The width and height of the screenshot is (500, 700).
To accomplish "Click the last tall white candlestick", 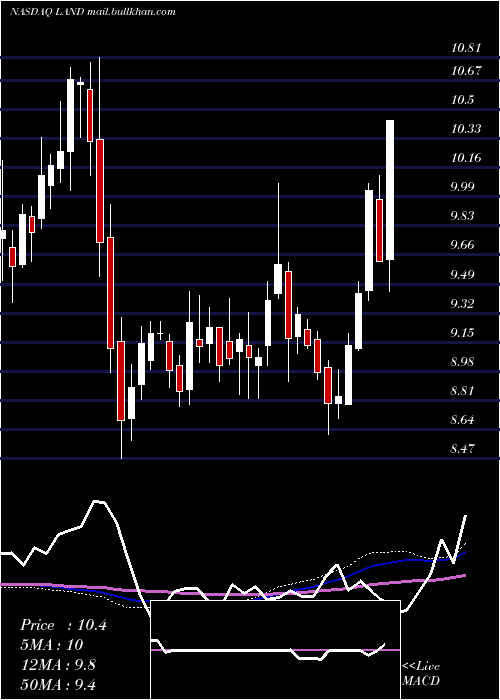I will 390,190.
